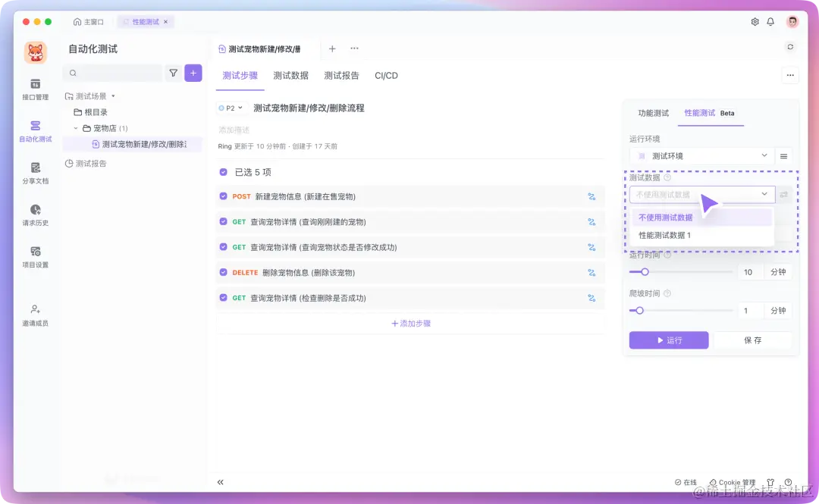
Task: Open step settings icon for 检查删除是否成功
Action: pyautogui.click(x=591, y=298)
